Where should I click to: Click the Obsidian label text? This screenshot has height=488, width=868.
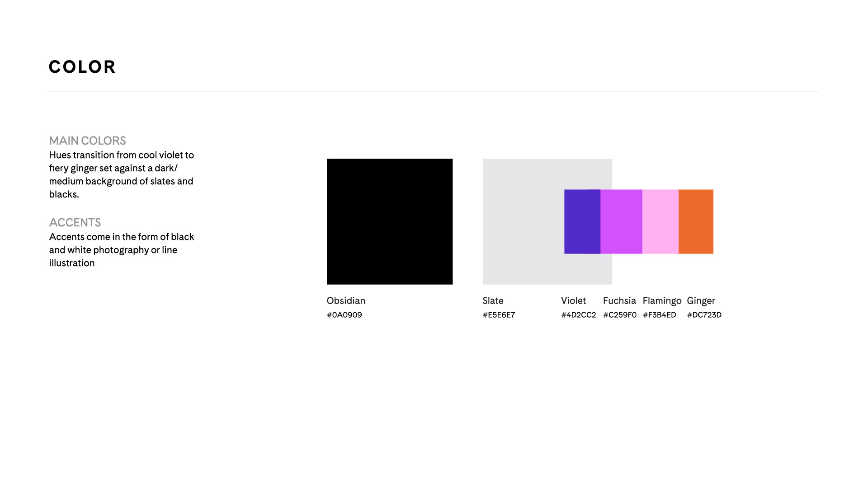346,300
